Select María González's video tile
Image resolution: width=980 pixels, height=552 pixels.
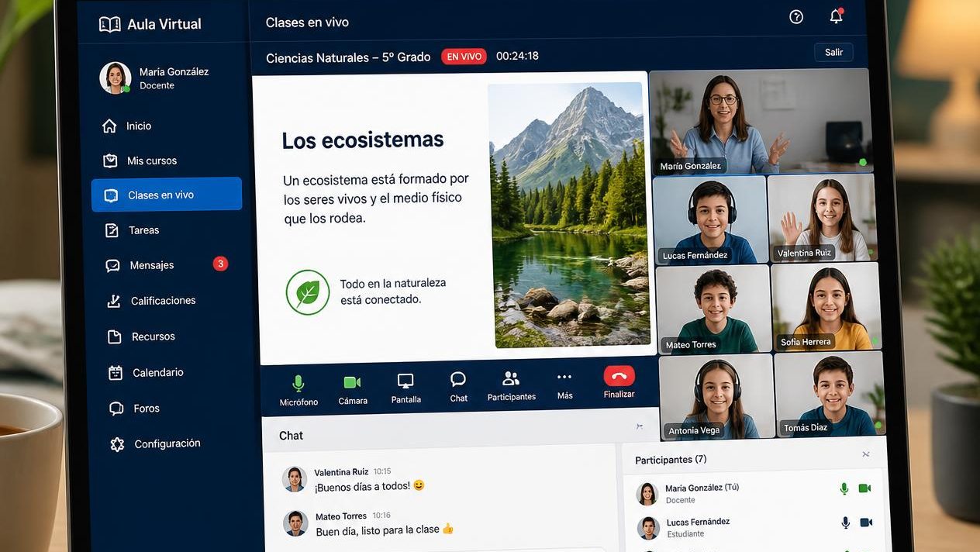tap(759, 122)
